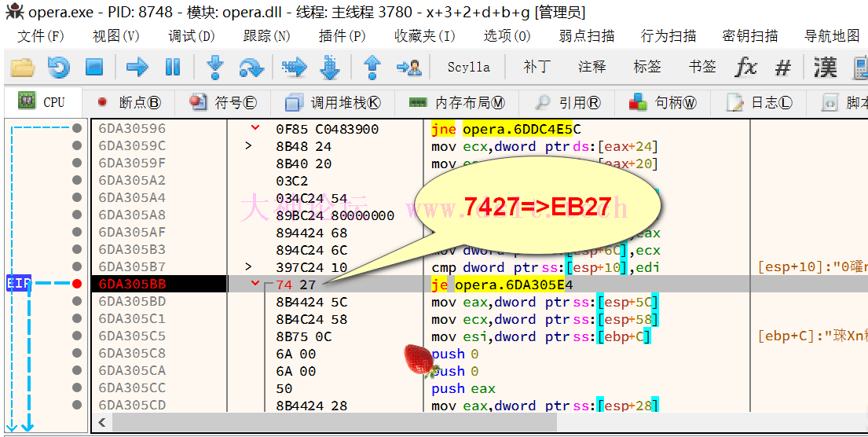Open the fx functions icon
The image size is (868, 437).
745,68
